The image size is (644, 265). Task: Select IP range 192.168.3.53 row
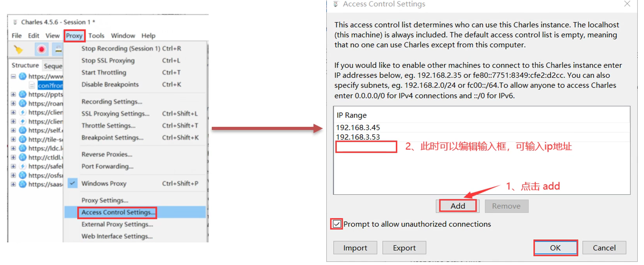[482, 137]
